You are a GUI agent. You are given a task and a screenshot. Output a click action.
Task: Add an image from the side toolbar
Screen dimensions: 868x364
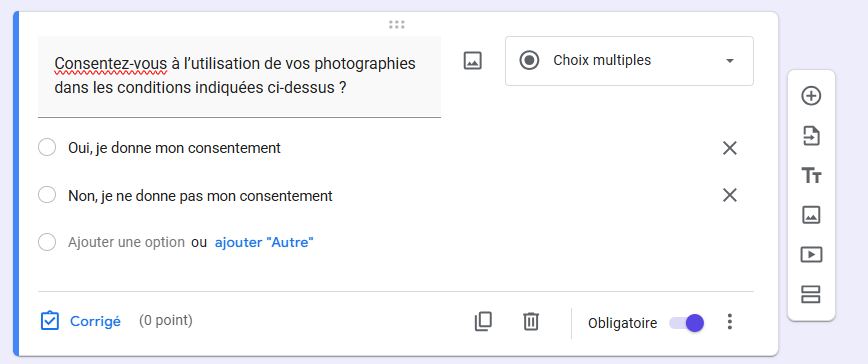pyautogui.click(x=811, y=215)
